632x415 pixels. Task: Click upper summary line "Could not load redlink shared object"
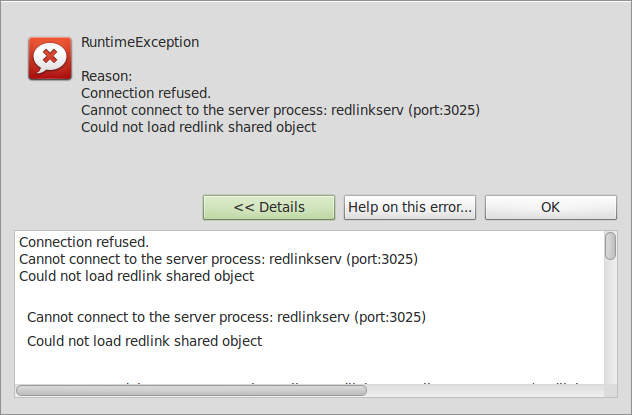tap(198, 127)
